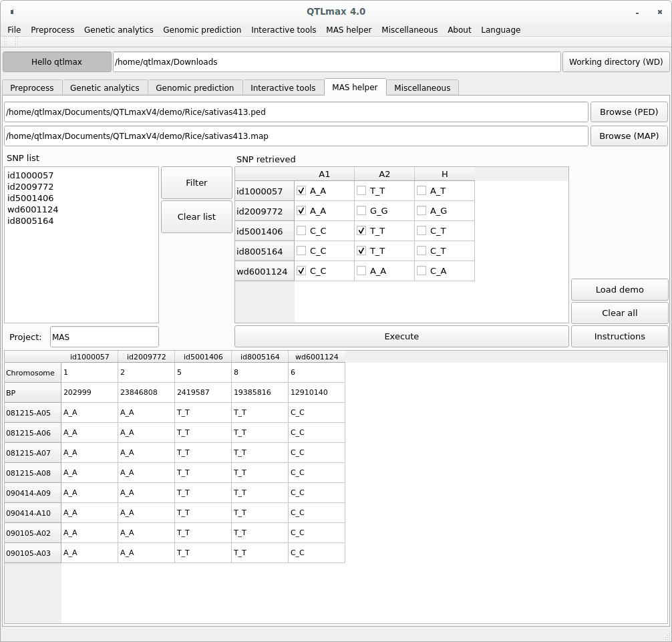Screen dimensions: 672x642
Task: Click the Load demo button
Action: click(x=619, y=289)
